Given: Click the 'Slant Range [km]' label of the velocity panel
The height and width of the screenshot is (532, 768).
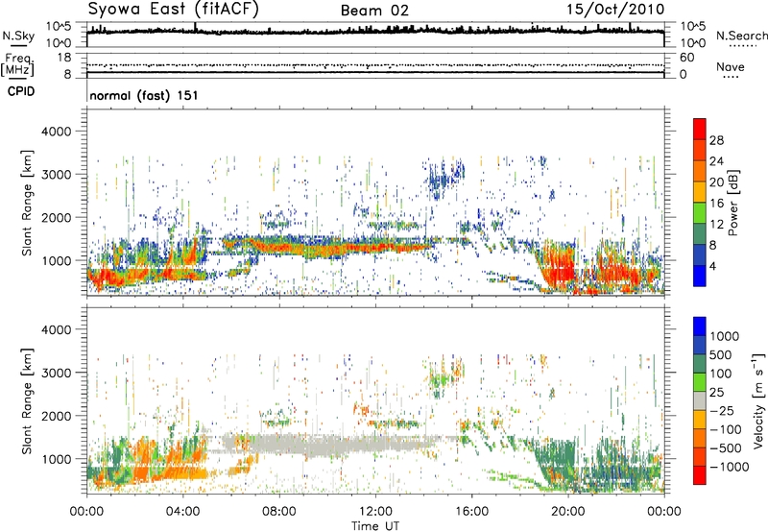Looking at the screenshot, I should tap(27, 401).
